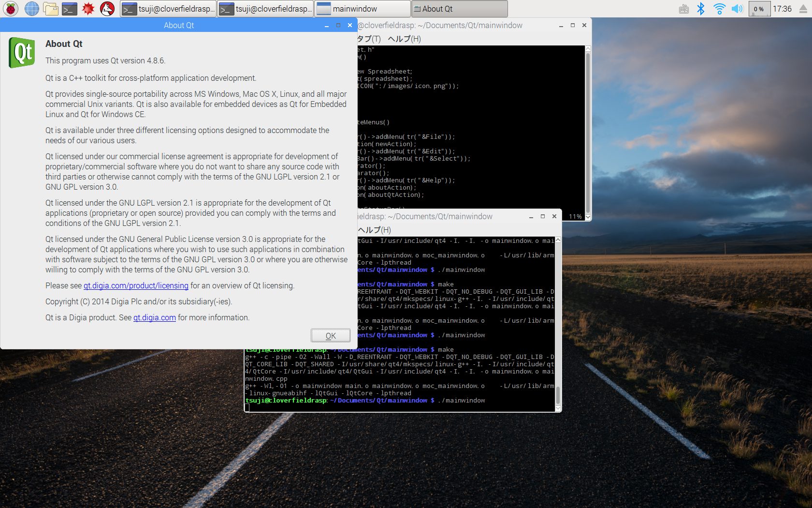Click the upper terminal scrollbar thumb
This screenshot has width=812, height=508.
(x=588, y=133)
